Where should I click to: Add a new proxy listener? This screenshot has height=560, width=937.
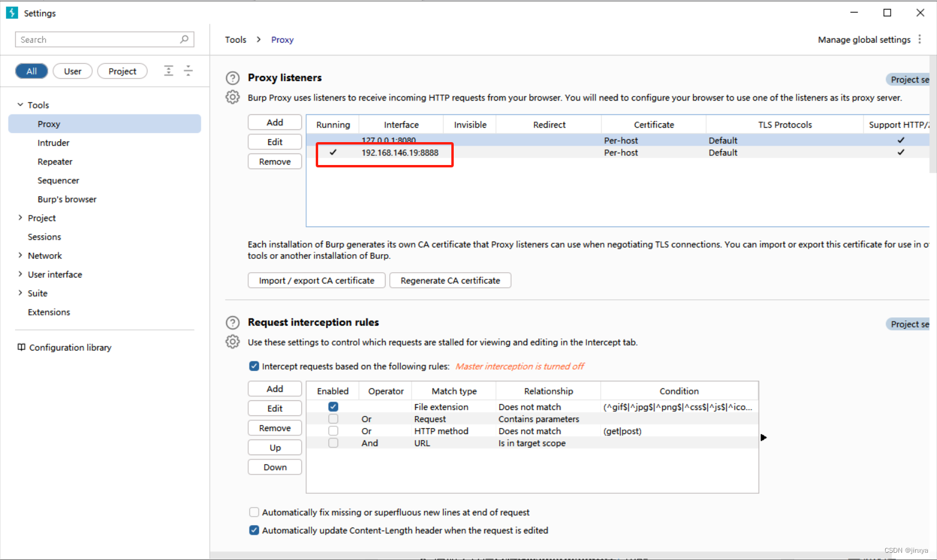(275, 122)
